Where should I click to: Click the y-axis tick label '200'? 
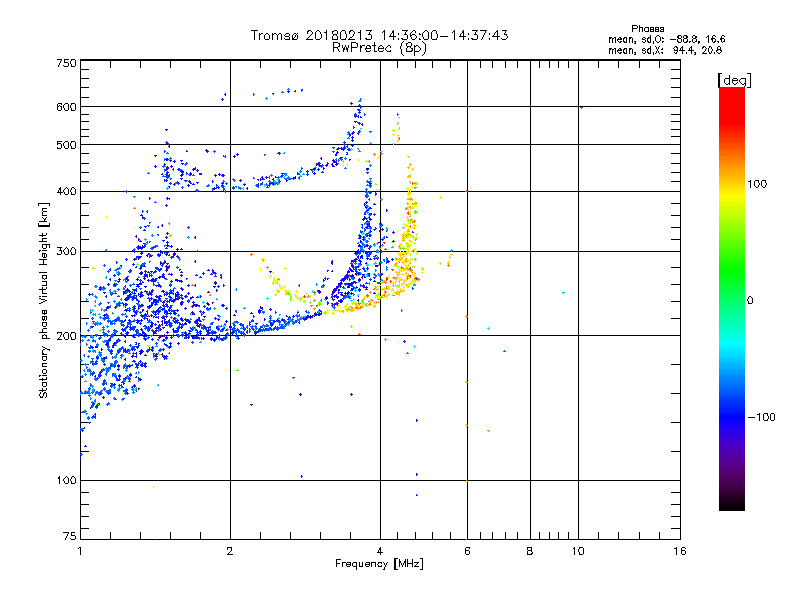[x=66, y=336]
